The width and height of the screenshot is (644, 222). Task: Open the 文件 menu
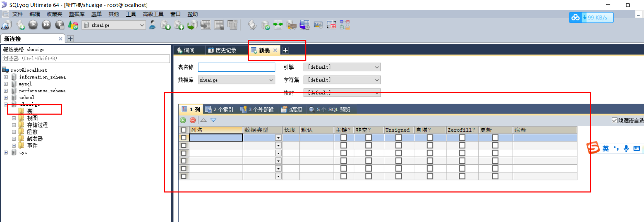[18, 14]
